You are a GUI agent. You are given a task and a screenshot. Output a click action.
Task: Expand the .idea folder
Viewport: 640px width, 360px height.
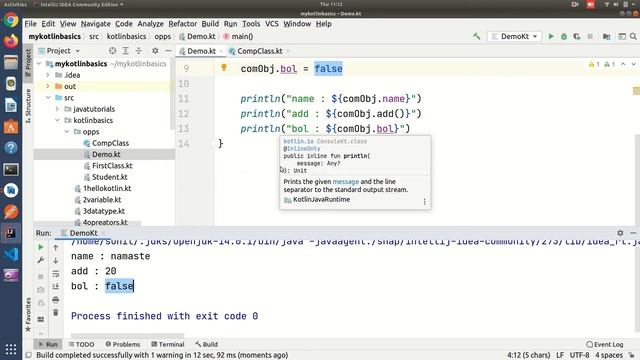click(48, 75)
